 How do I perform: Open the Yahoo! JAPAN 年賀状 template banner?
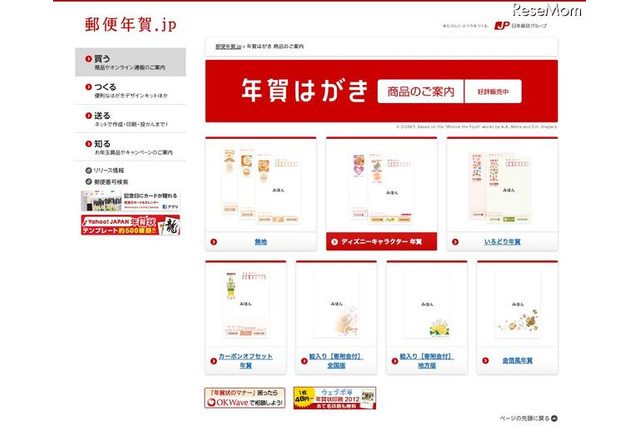[x=130, y=225]
